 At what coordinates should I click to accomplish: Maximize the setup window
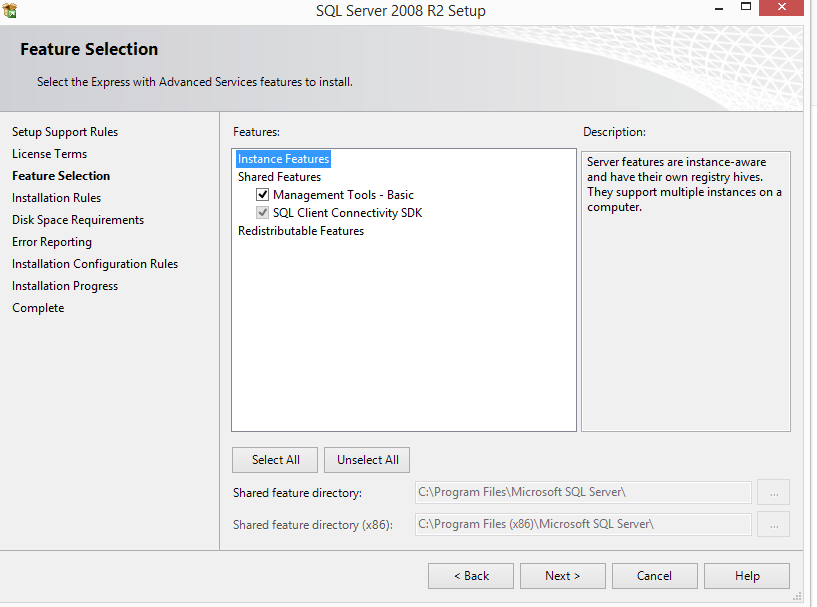coord(746,7)
